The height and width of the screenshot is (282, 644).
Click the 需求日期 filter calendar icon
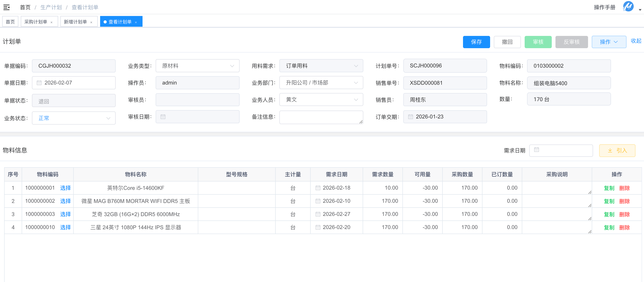pyautogui.click(x=536, y=150)
